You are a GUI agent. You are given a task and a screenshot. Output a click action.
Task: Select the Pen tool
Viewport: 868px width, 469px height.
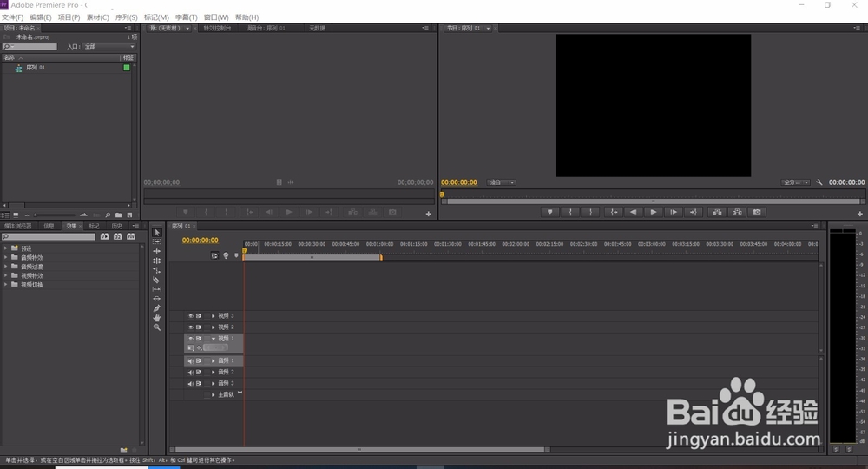pyautogui.click(x=157, y=307)
